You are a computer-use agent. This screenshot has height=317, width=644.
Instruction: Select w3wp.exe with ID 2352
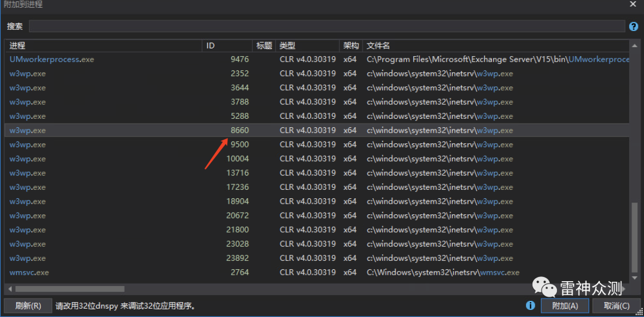(317, 73)
